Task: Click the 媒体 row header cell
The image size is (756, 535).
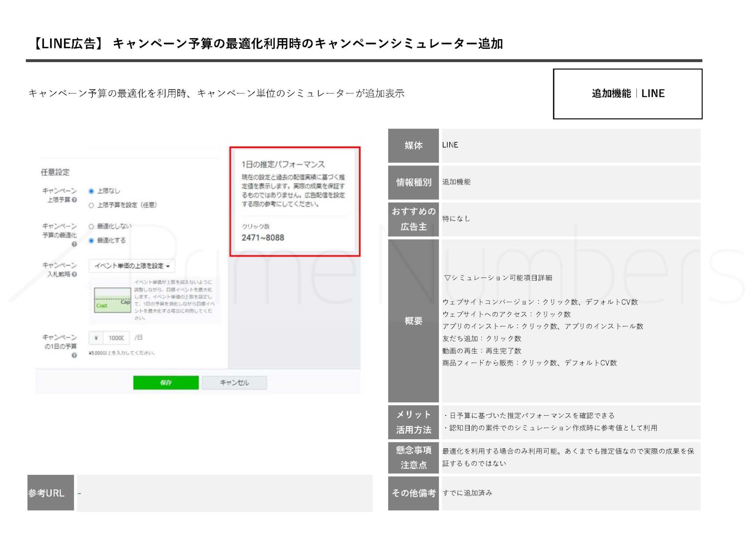Action: (x=413, y=145)
